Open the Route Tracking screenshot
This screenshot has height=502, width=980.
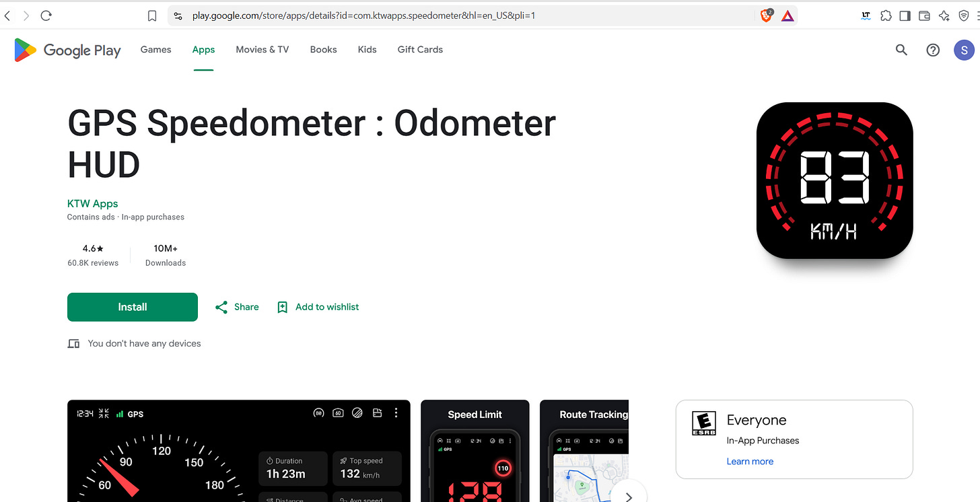pos(584,451)
